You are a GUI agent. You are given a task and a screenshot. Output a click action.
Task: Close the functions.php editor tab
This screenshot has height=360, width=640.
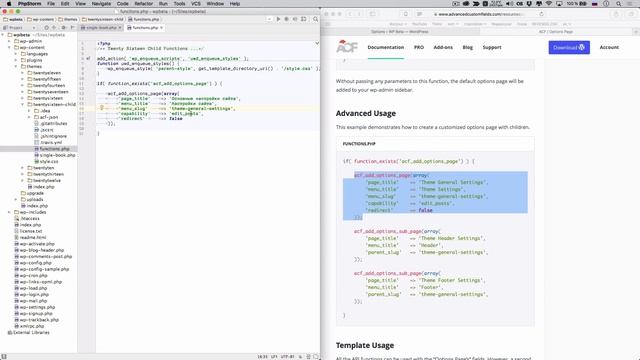(162, 28)
